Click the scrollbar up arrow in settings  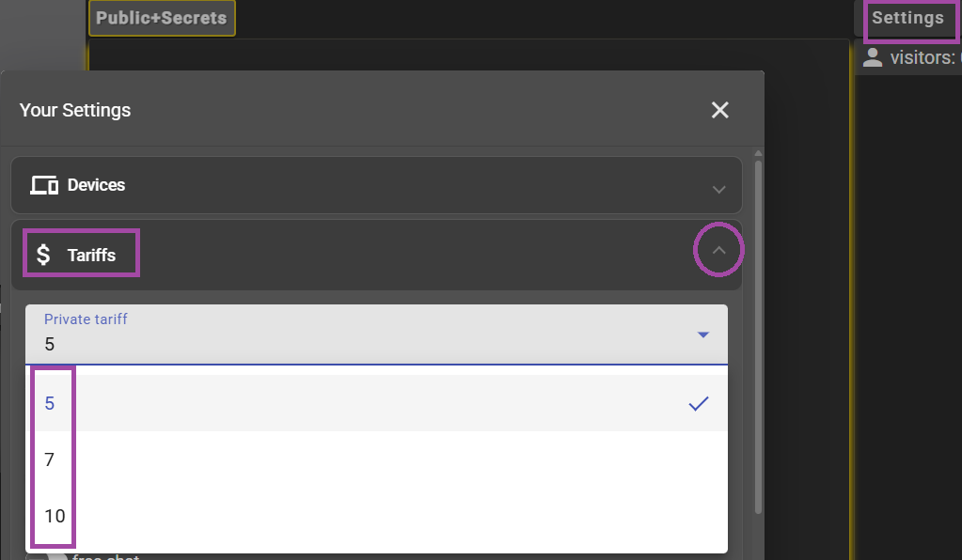click(x=758, y=153)
